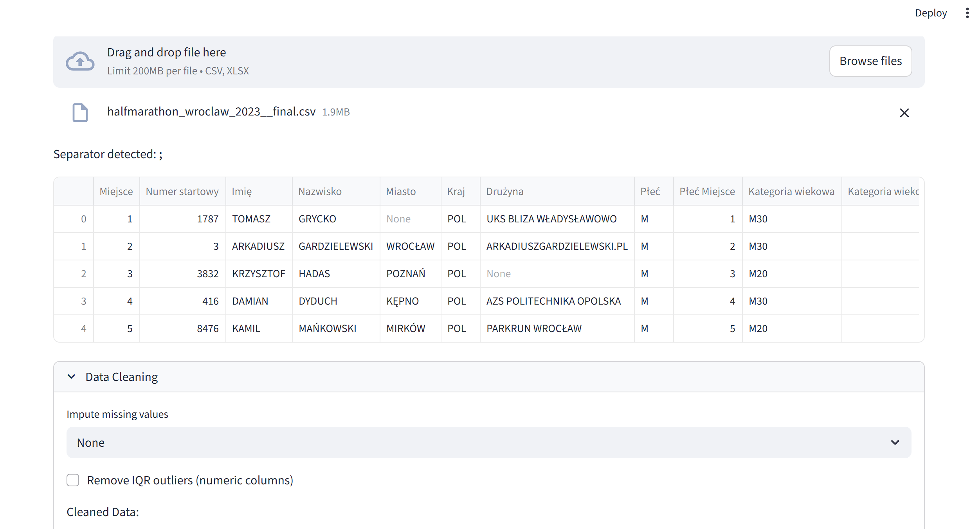Click the dropdown arrow of Impute missing values
Screen dimensions: 980x529
pos(895,442)
